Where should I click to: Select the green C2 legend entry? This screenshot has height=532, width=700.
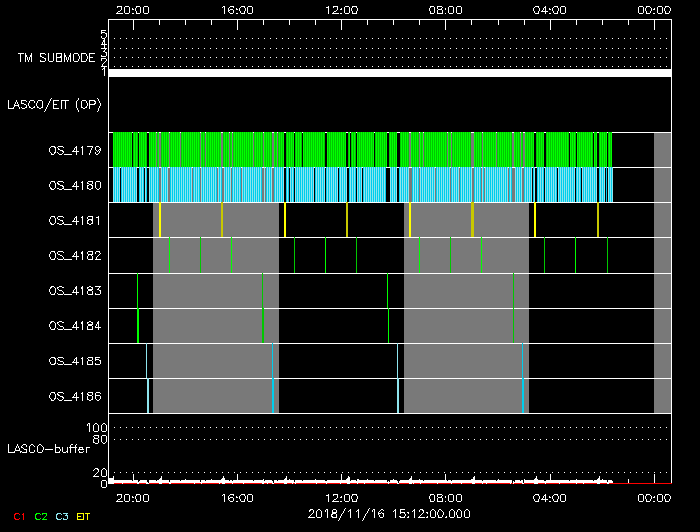pos(41,516)
